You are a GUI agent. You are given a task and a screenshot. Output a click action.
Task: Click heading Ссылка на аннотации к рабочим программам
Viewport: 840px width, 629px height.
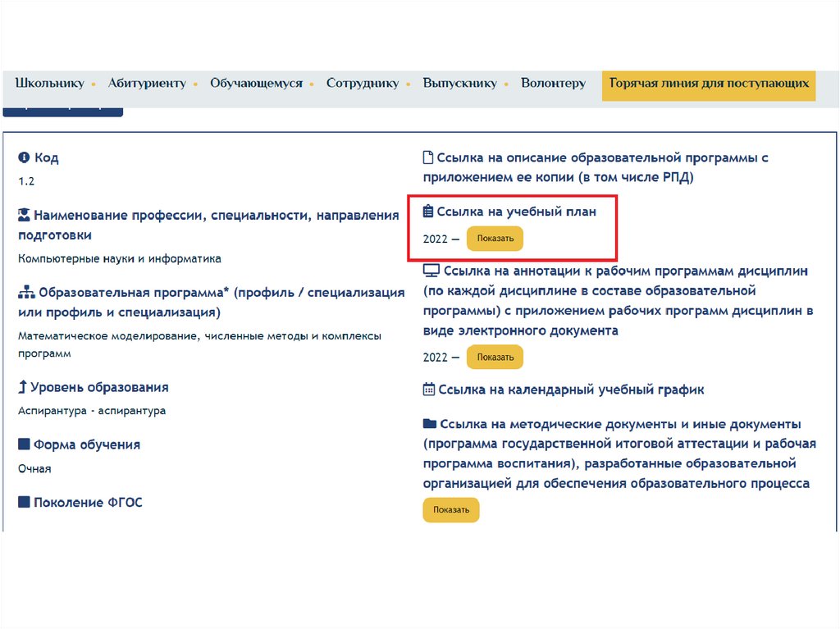619,301
